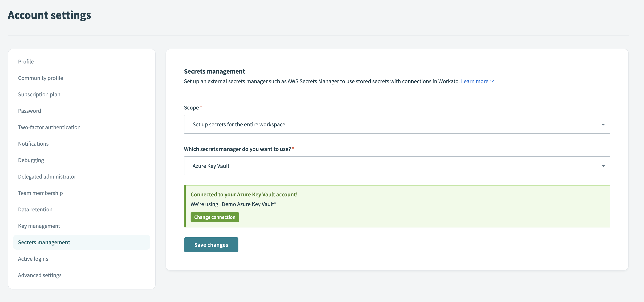Open the Learn more link

pyautogui.click(x=475, y=81)
